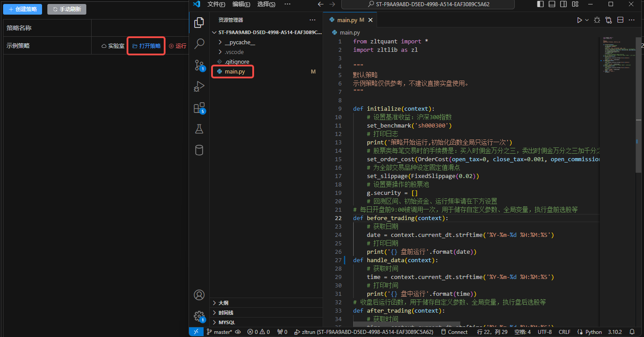Open the Extensions view icon
The height and width of the screenshot is (337, 644).
point(199,108)
